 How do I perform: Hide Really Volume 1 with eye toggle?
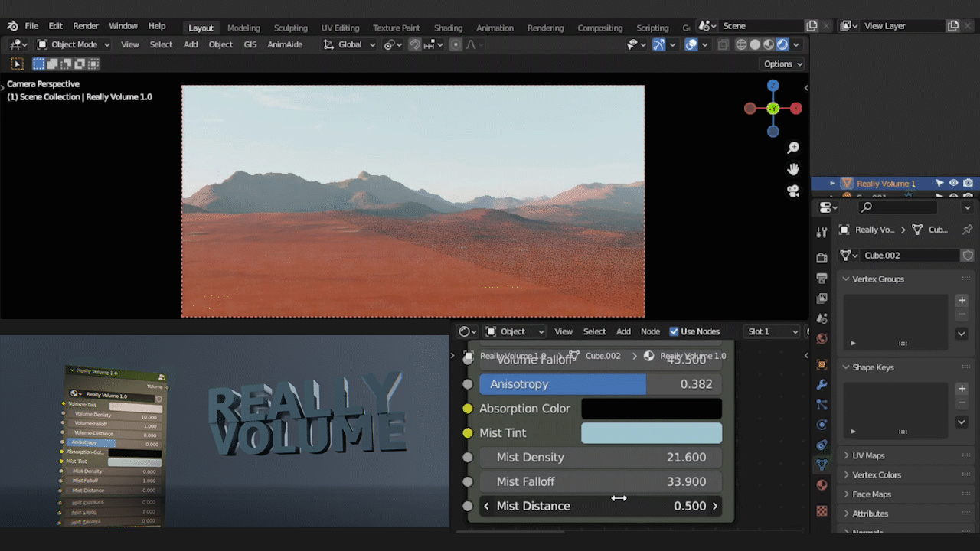point(952,183)
